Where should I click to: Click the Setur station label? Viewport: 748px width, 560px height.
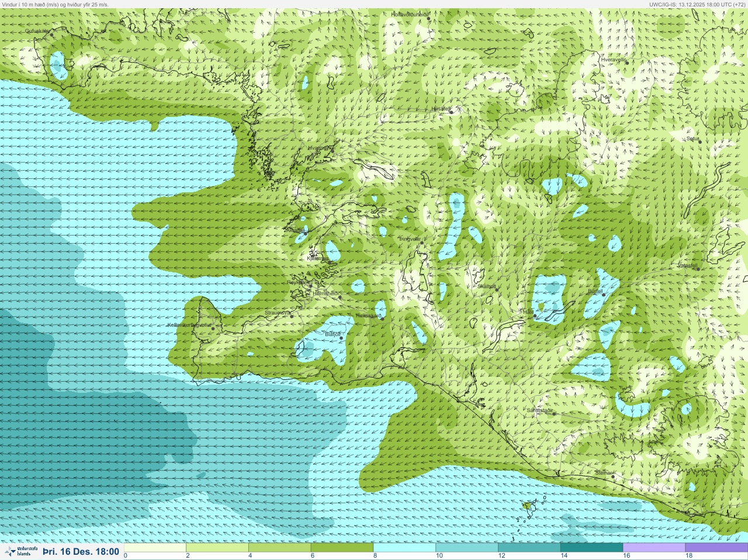pos(692,139)
